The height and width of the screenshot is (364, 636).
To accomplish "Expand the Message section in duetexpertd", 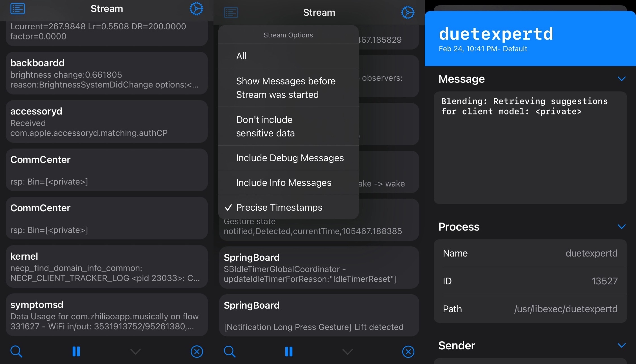I will (625, 79).
